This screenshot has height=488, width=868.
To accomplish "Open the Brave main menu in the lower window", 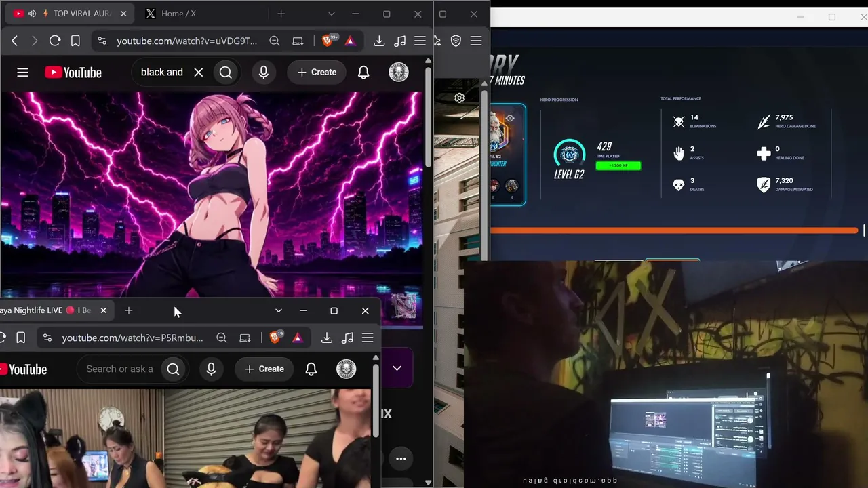I will pos(368,338).
